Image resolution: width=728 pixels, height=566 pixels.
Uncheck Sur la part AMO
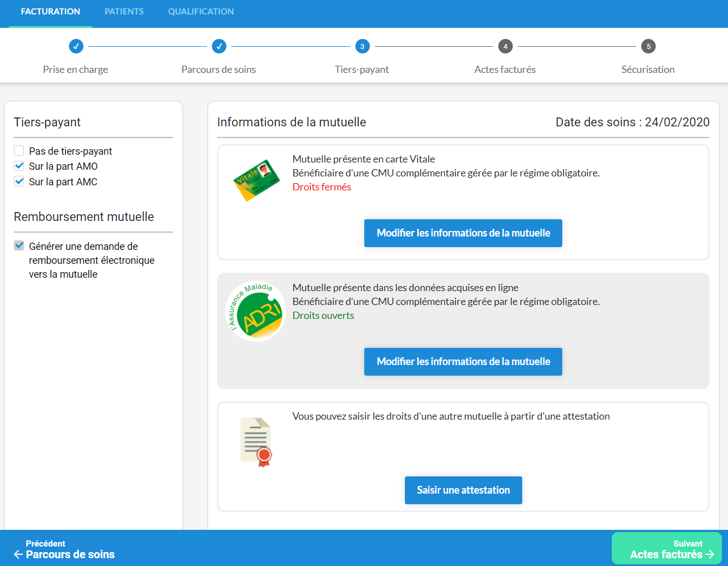[x=19, y=166]
